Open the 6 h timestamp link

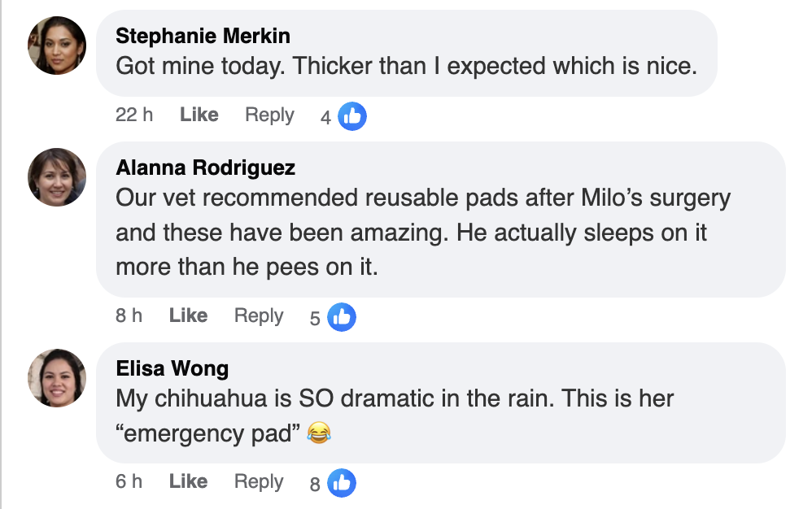pos(129,481)
